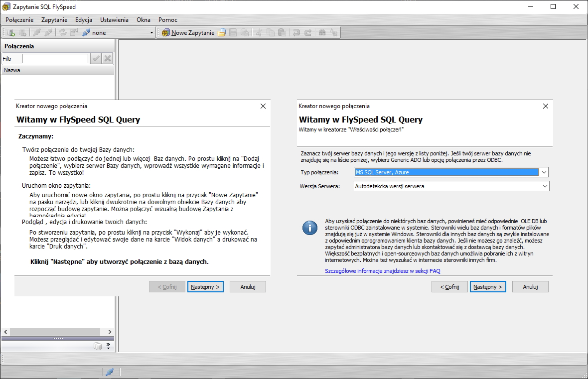Click the left arrow of the connections scrollbar
Viewport: 588px width, 379px height.
5,332
